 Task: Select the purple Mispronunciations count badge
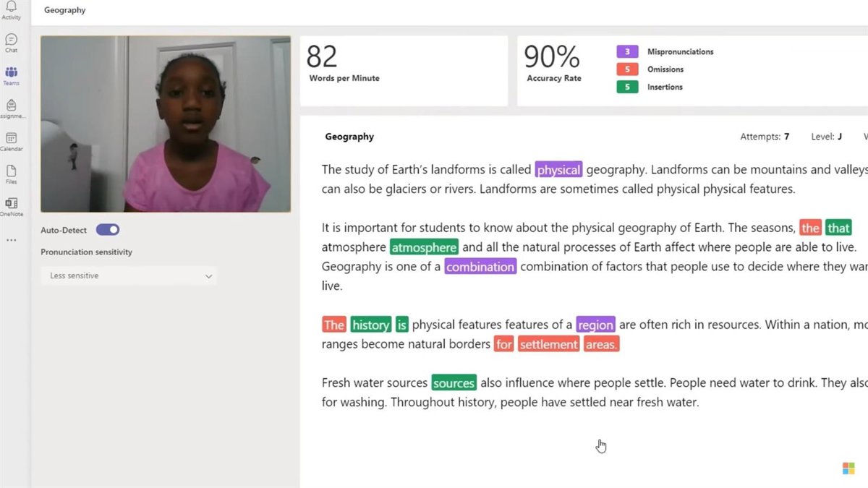(627, 51)
